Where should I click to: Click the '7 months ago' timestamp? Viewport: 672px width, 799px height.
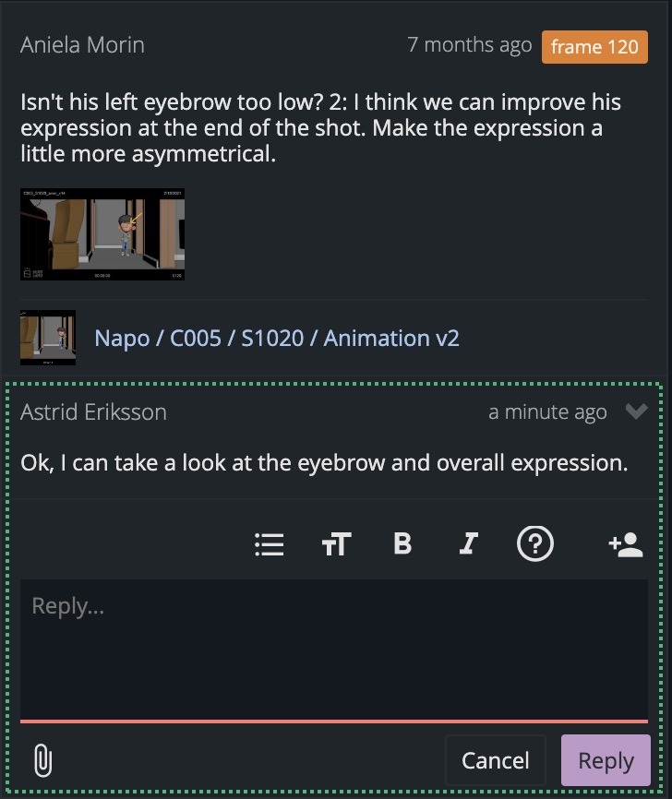[469, 45]
